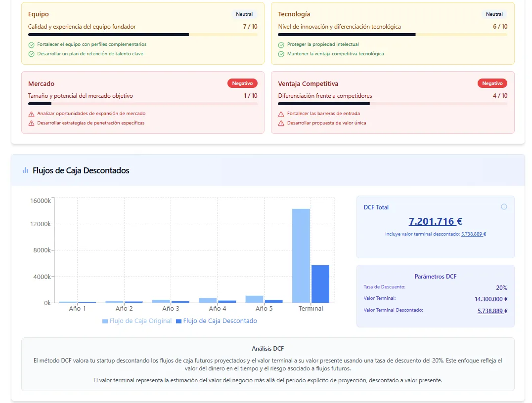
Task: Click the dark blue discounted Terminal bar
Action: click(x=320, y=283)
